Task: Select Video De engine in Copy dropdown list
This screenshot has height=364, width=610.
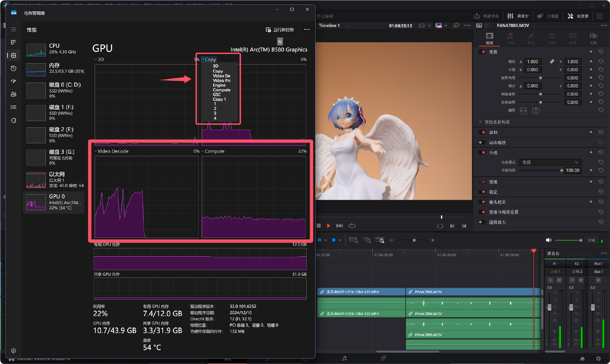Action: [x=221, y=76]
